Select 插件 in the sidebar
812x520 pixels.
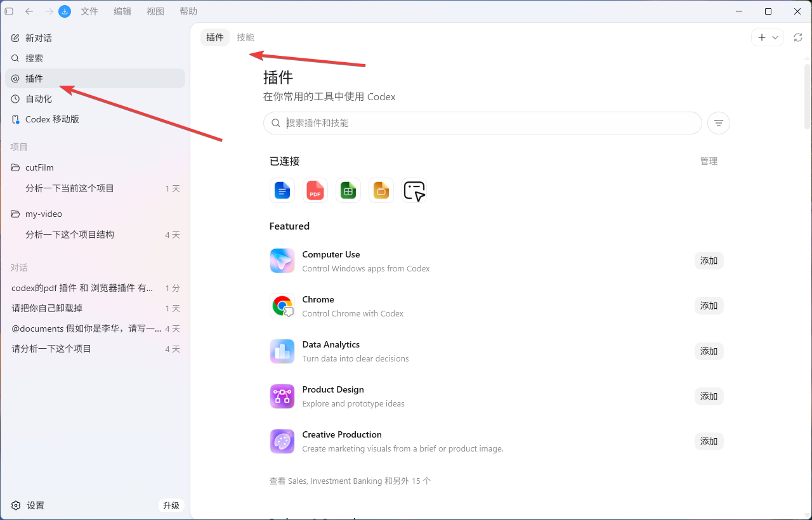pyautogui.click(x=95, y=79)
